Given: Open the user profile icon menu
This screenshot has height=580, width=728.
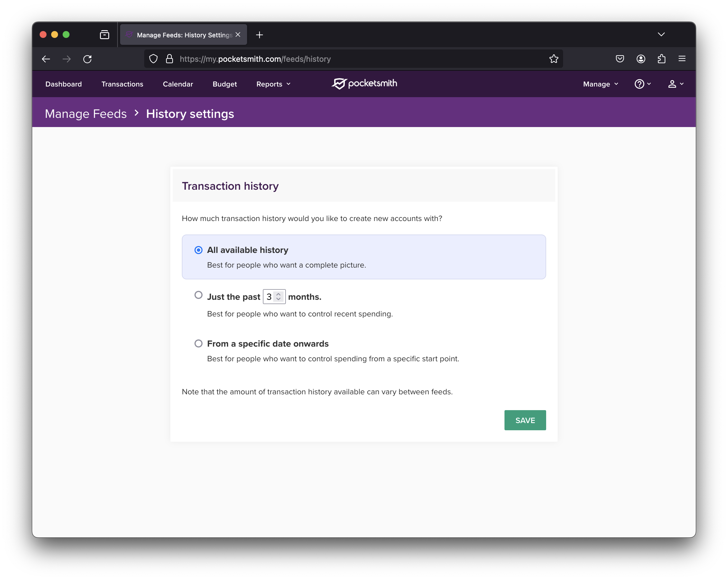Looking at the screenshot, I should click(x=675, y=84).
